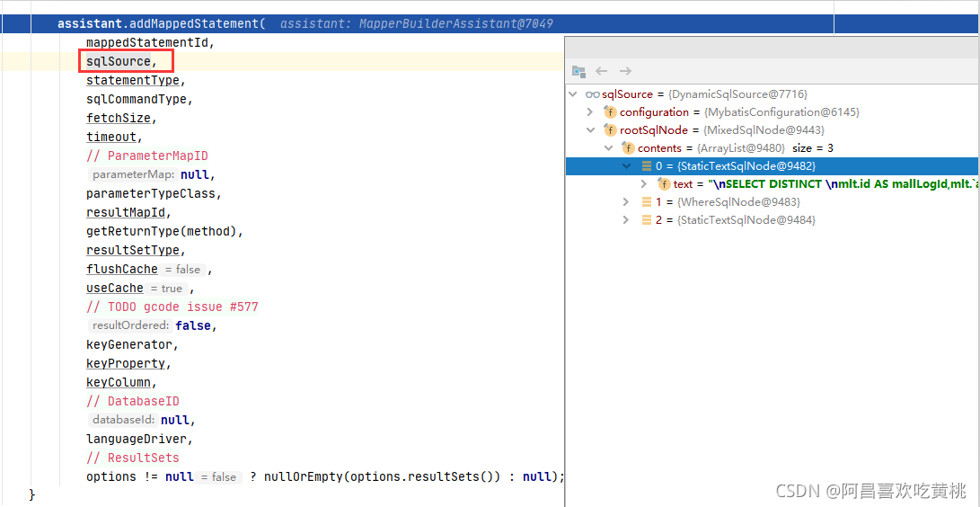The width and height of the screenshot is (980, 507).
Task: Collapse the sqlSource root node
Action: (x=572, y=94)
